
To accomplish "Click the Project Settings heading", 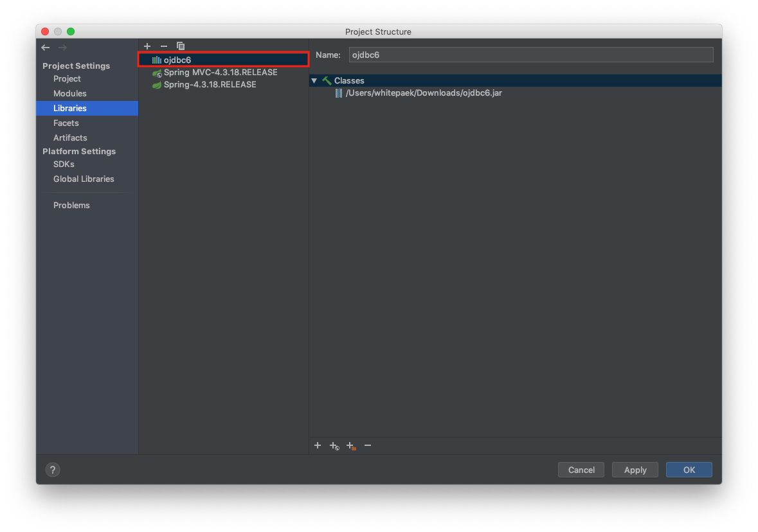I will click(77, 66).
